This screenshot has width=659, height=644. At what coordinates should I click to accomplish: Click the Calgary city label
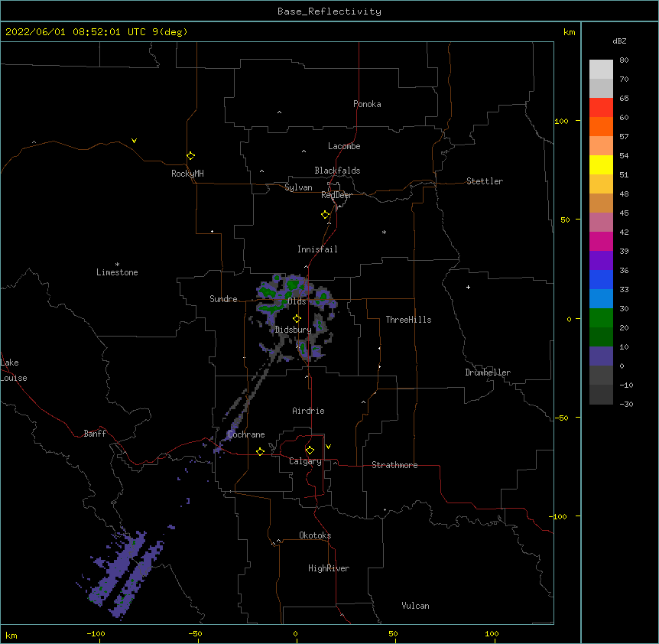[305, 461]
